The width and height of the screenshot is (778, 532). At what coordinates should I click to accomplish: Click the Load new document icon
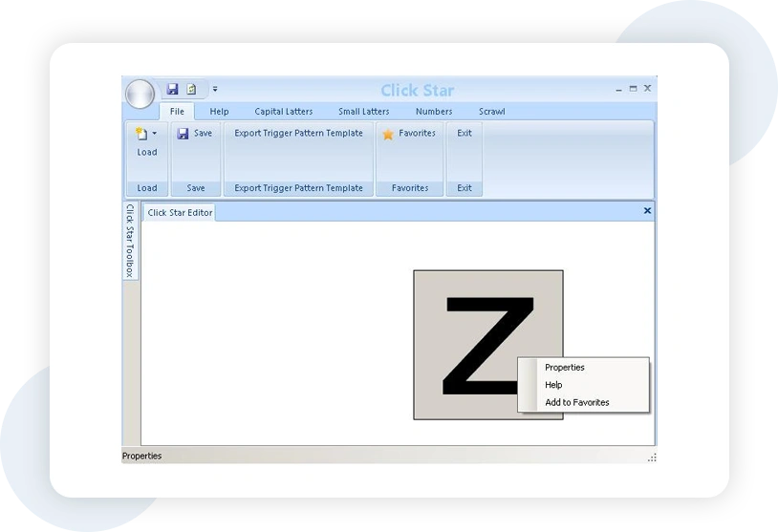[140, 134]
